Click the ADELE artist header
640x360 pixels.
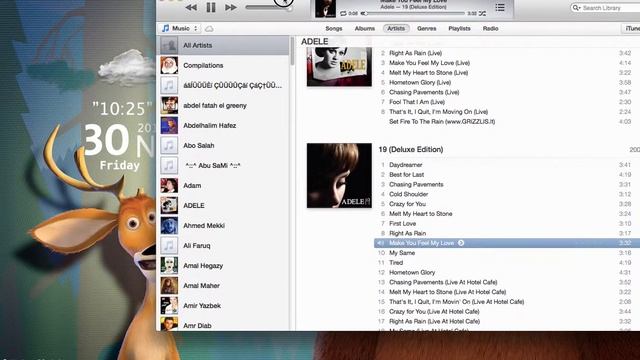(x=314, y=42)
